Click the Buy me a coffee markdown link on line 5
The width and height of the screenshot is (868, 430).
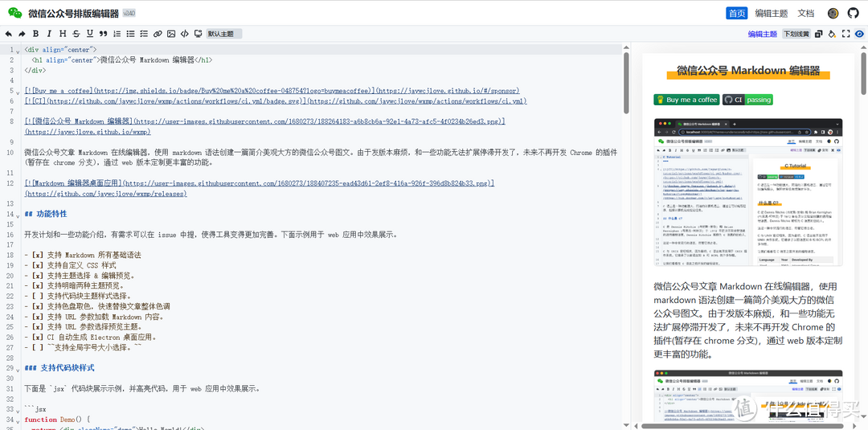[x=272, y=90]
